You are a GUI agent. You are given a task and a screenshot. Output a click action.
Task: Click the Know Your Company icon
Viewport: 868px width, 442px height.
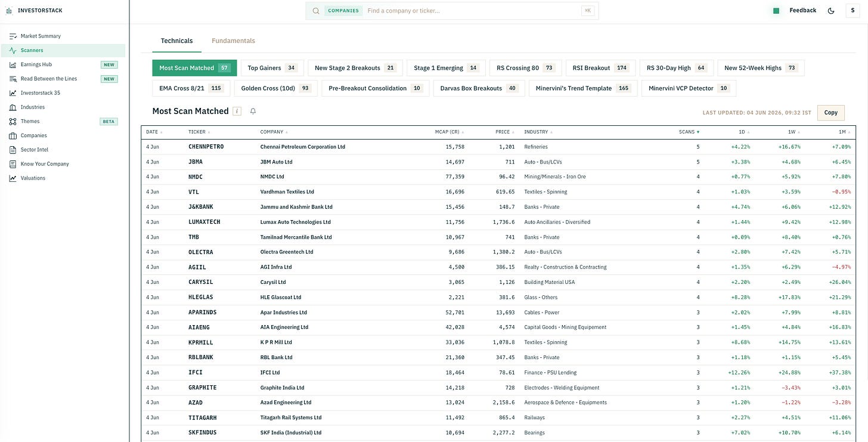coord(13,164)
